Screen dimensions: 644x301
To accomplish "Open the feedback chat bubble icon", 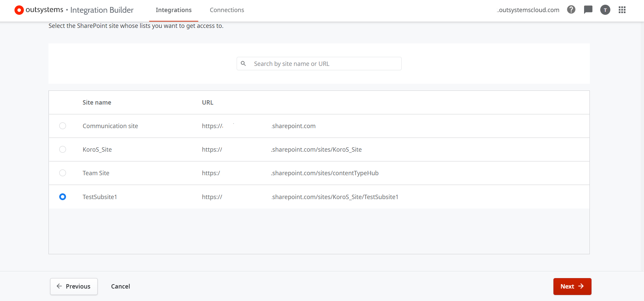I will coord(588,10).
